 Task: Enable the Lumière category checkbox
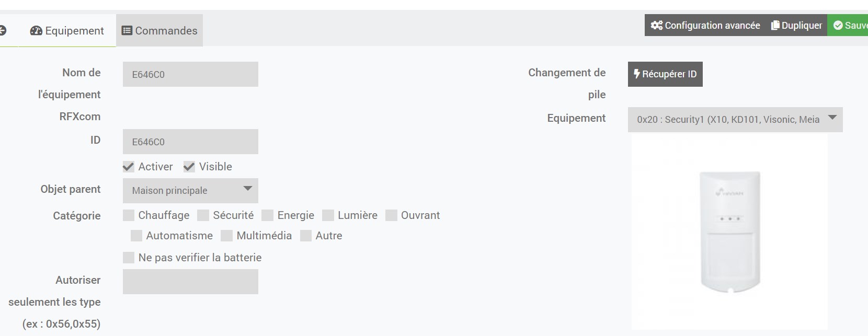pos(328,215)
